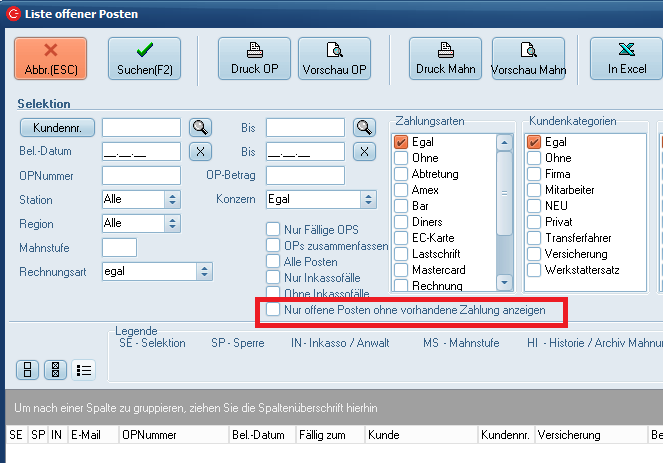Print open items with Druck OP

(254, 58)
